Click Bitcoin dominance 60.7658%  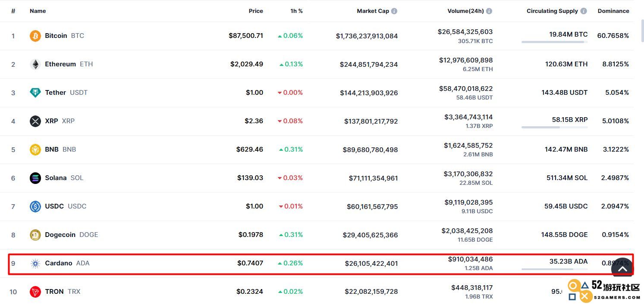point(613,36)
